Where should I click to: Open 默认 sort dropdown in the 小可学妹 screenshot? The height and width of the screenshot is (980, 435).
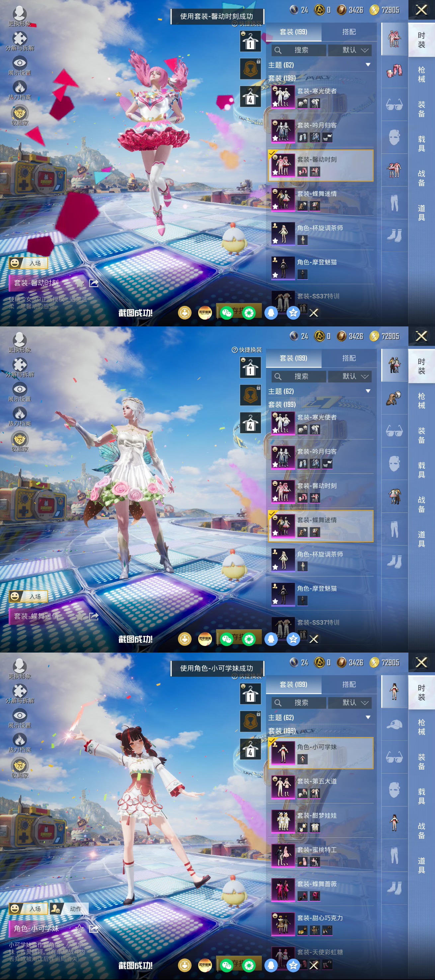[x=350, y=703]
